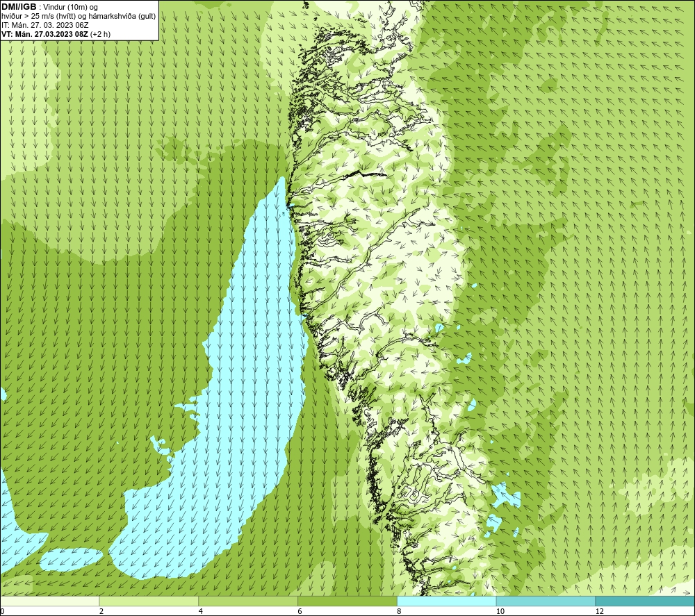Click the swatch above 12 m/s

[x=646, y=601]
